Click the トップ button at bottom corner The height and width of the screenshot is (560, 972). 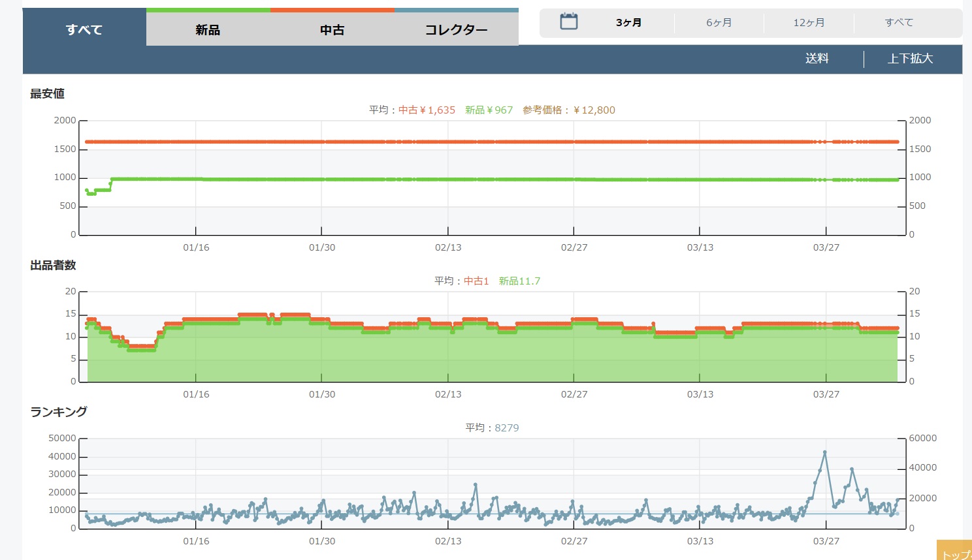click(x=954, y=550)
